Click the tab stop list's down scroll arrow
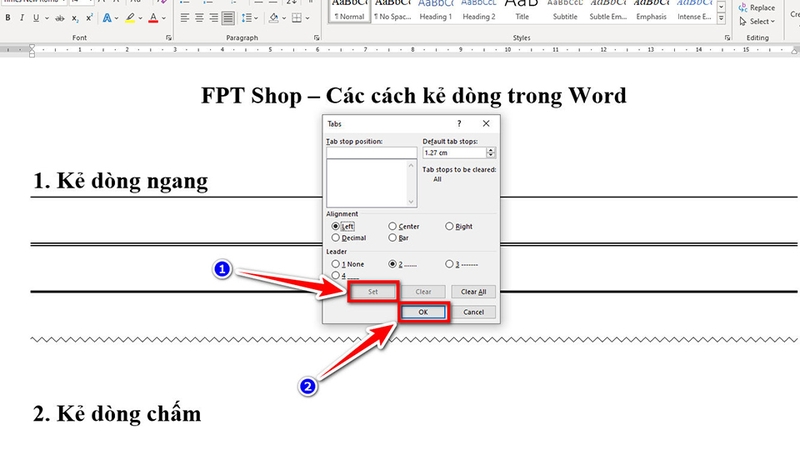The image size is (800, 460). click(411, 202)
